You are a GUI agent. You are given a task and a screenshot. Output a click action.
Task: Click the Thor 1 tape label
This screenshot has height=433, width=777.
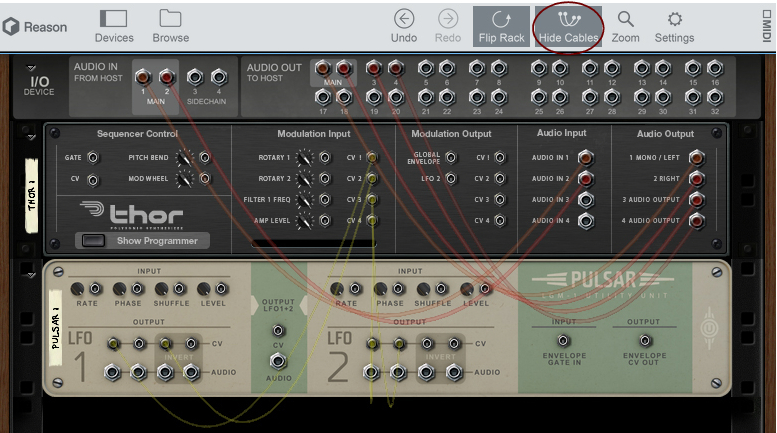[x=32, y=196]
